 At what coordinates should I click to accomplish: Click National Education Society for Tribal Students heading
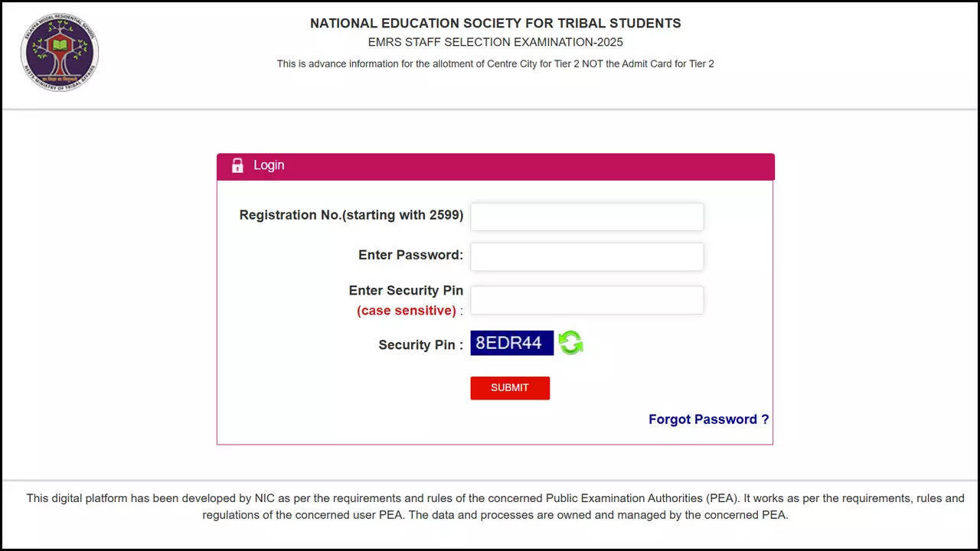495,24
